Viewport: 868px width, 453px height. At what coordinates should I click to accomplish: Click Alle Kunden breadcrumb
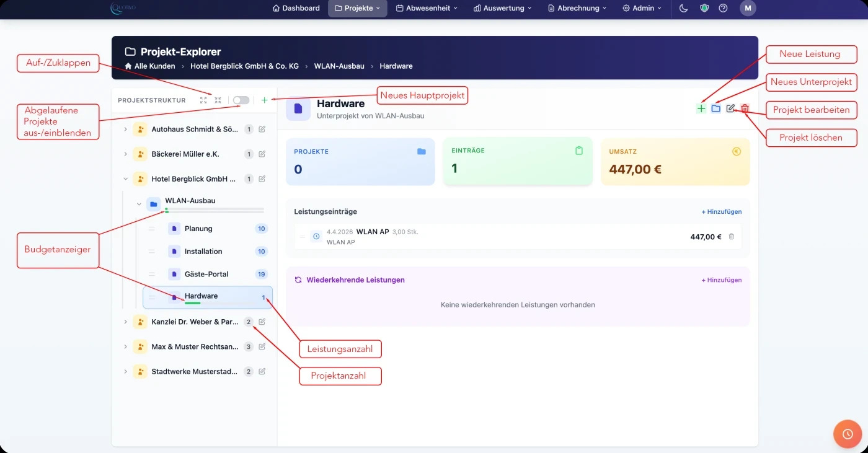pyautogui.click(x=150, y=66)
